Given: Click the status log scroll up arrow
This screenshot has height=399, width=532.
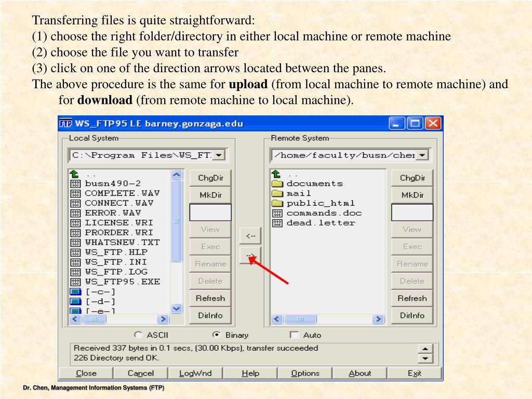Looking at the screenshot, I should click(425, 349).
